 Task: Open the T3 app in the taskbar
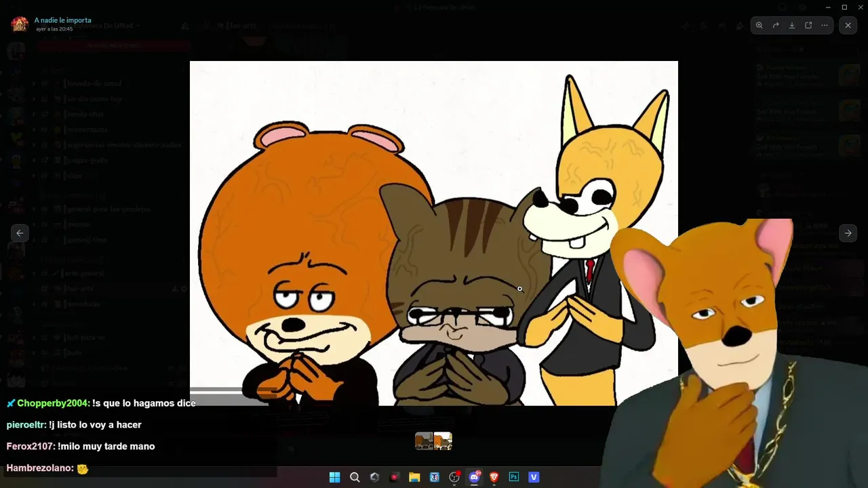pos(434,477)
